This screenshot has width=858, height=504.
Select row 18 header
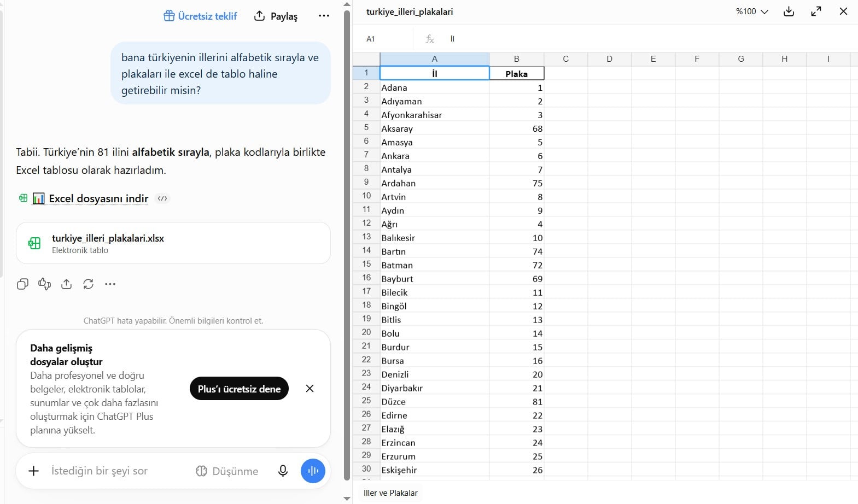366,305
